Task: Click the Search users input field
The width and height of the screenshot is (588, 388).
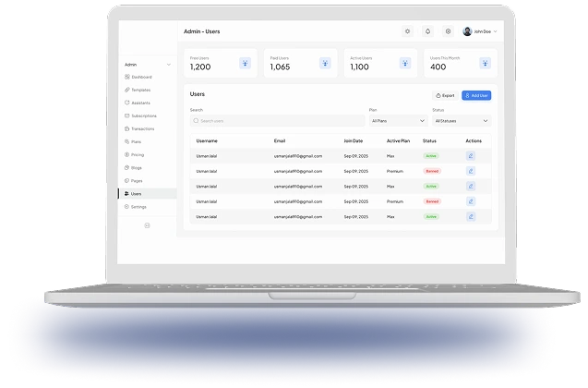Action: (277, 120)
